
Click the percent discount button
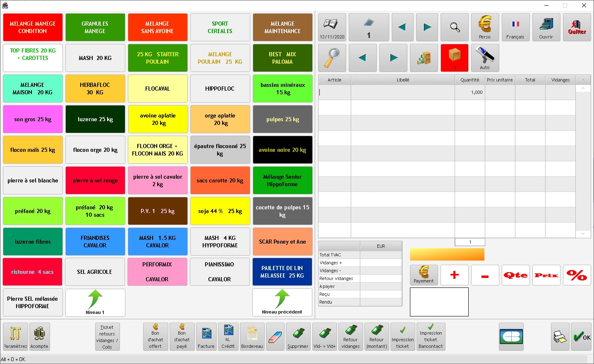(x=577, y=275)
